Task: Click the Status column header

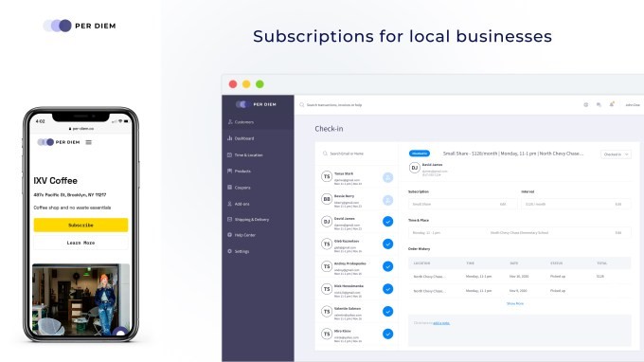Action: [x=557, y=263]
